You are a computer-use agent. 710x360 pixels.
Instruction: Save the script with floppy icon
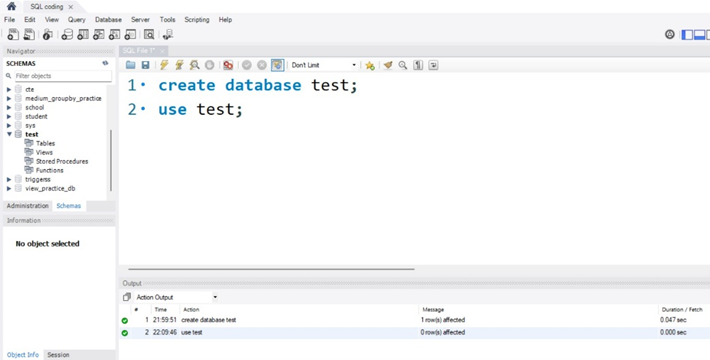point(145,65)
